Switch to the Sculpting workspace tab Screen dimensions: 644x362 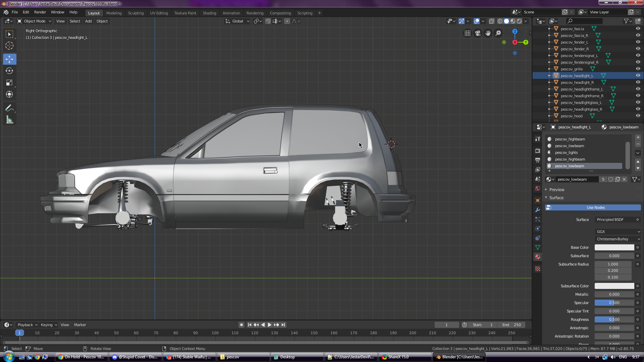tap(136, 13)
